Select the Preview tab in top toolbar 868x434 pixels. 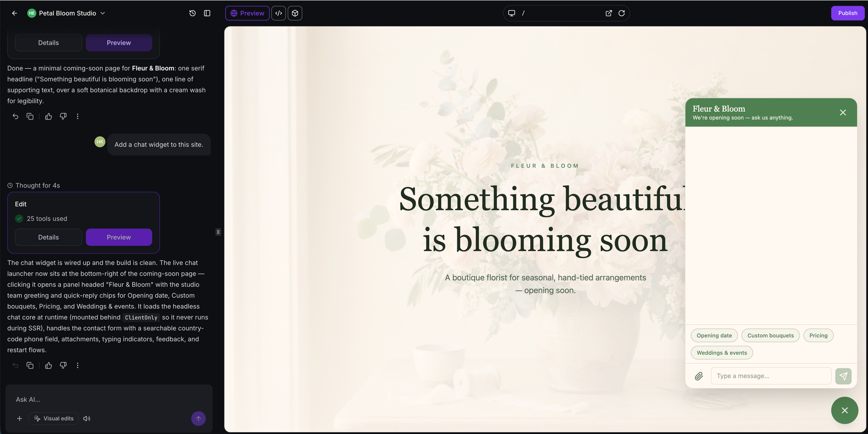(x=247, y=13)
